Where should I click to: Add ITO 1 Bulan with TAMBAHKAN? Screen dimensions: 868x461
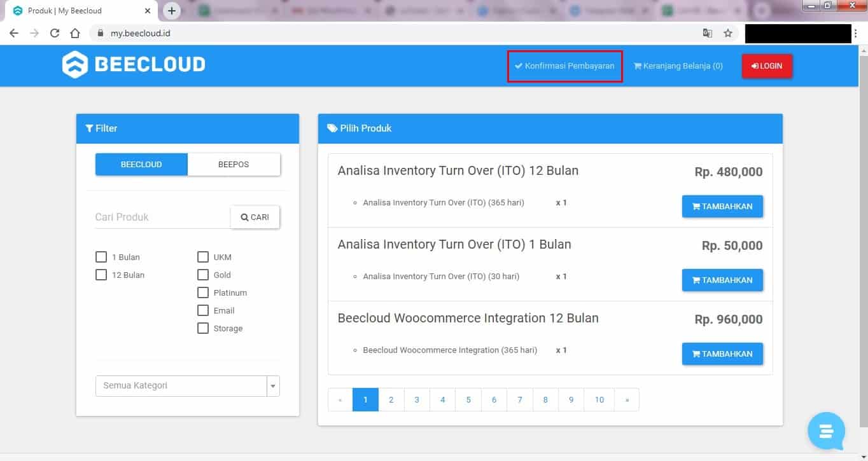coord(722,280)
